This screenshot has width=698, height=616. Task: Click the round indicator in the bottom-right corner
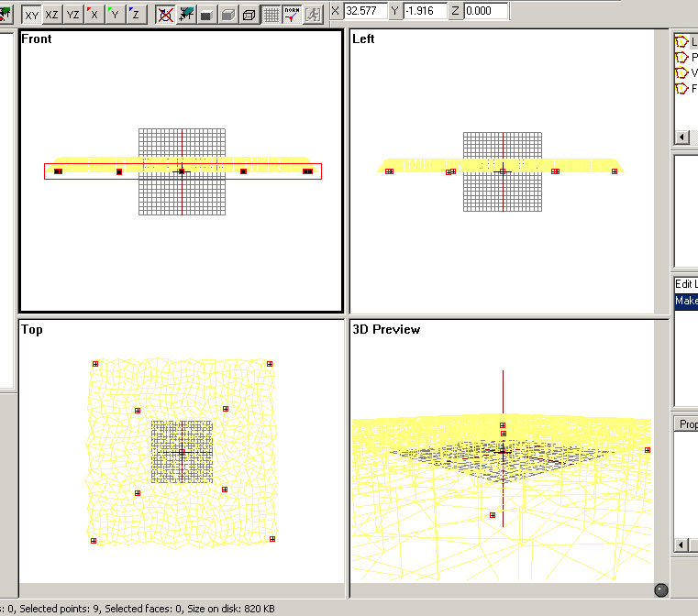click(660, 590)
